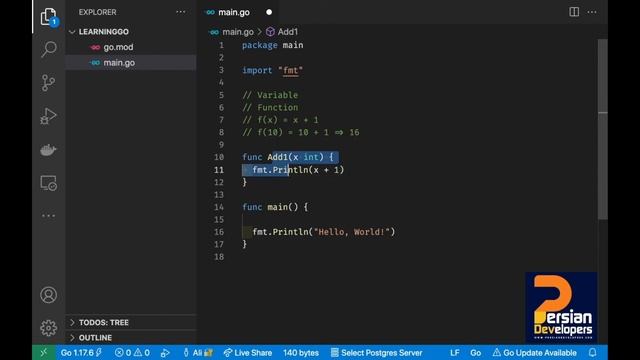Expand the TODOS: TREE section

131,322
